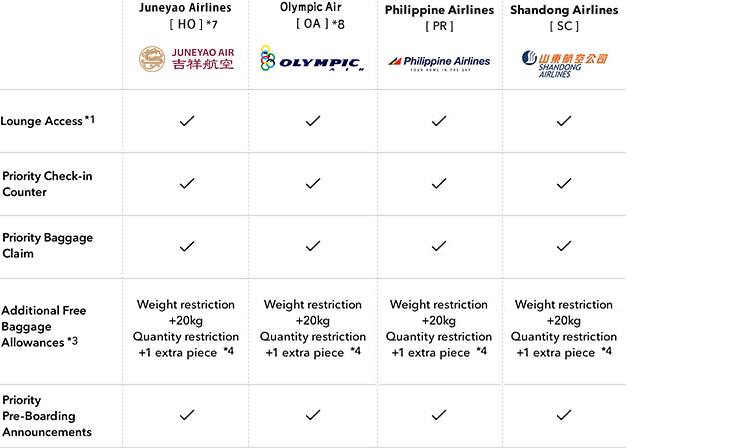This screenshot has width=752, height=448.
Task: Click the Additional Free Baggage Allowances label
Action: click(44, 326)
